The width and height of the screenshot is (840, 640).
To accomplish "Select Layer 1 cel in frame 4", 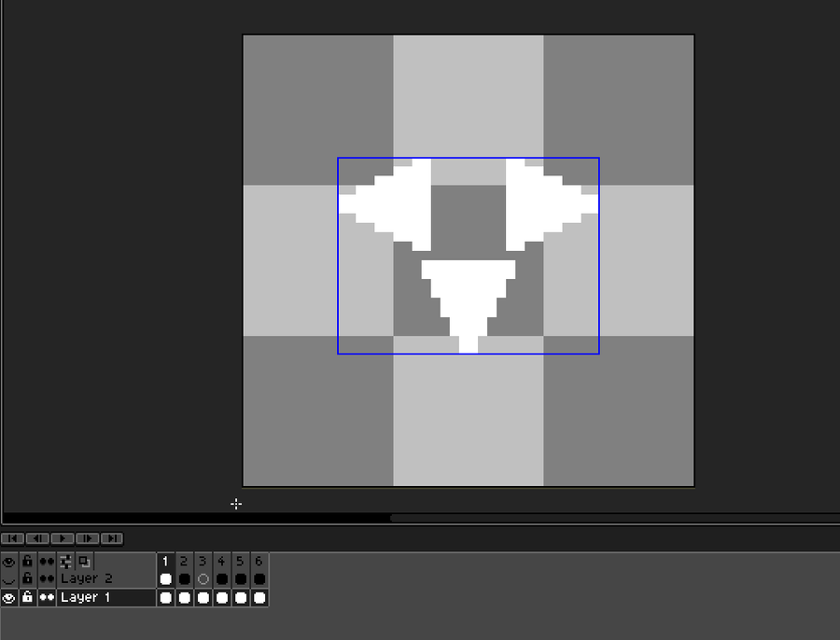I will pos(222,598).
